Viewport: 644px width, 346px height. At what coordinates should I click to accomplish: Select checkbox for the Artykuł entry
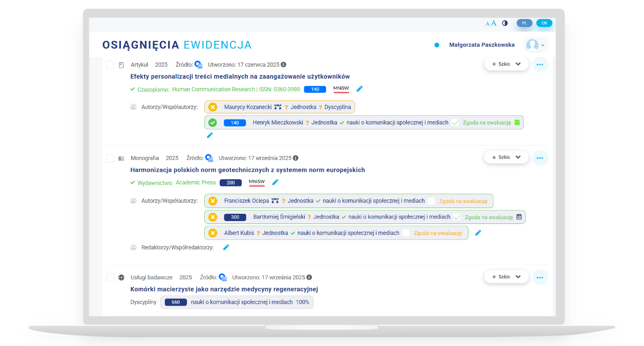coord(110,65)
